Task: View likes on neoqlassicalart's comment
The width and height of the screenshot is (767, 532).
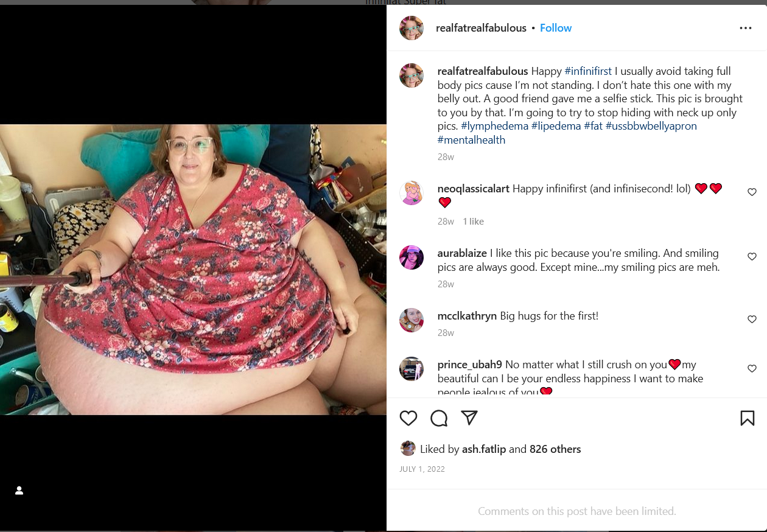Action: (x=473, y=222)
